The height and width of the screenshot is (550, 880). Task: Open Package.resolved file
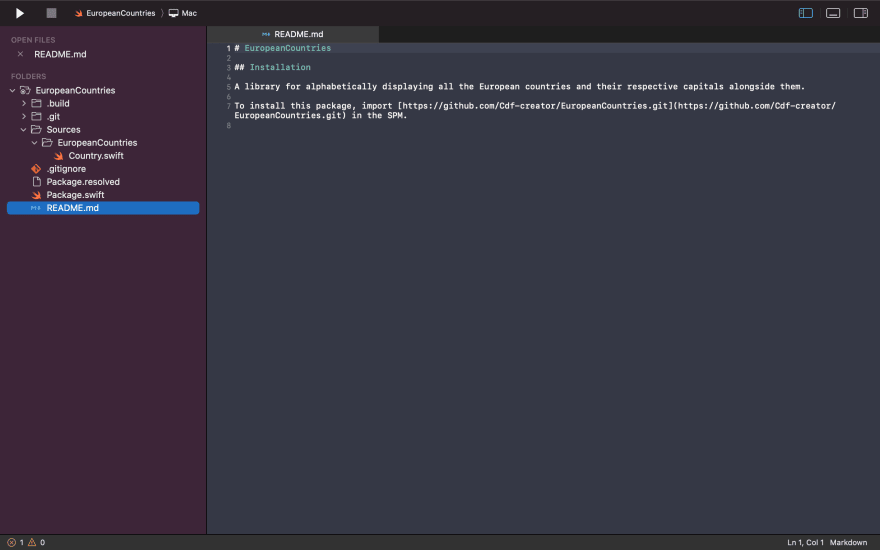coord(83,182)
